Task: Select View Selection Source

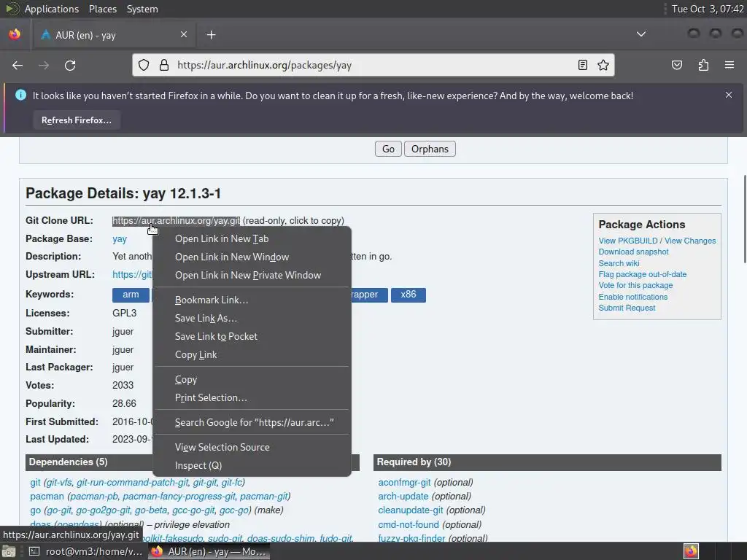Action: tap(252, 447)
